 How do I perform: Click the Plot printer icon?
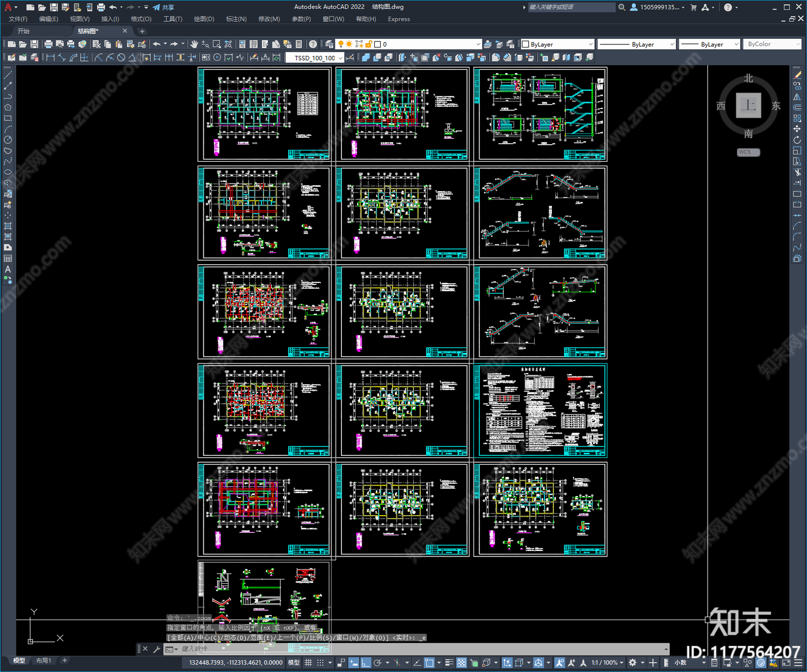pos(48,44)
